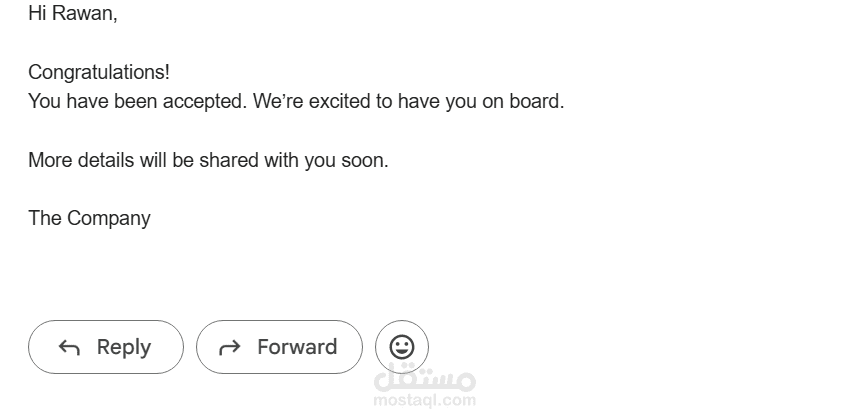Click the word "Company" in the signature
This screenshot has height=417, width=850.
click(109, 219)
